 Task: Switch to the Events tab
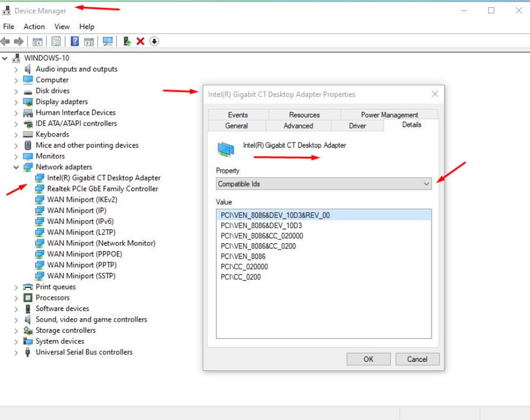click(x=238, y=115)
